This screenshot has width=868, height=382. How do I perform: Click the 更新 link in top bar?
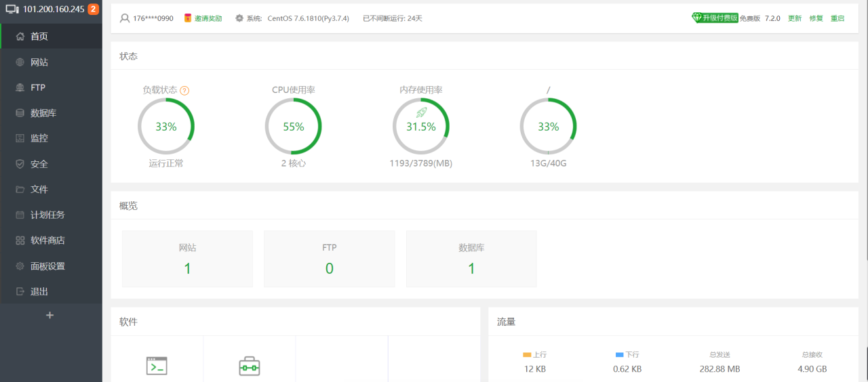pyautogui.click(x=794, y=18)
